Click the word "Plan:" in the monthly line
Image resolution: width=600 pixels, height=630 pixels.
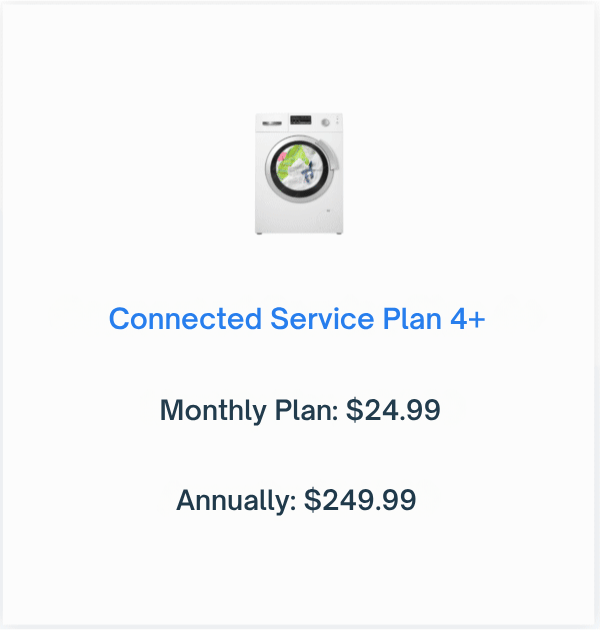[306, 410]
